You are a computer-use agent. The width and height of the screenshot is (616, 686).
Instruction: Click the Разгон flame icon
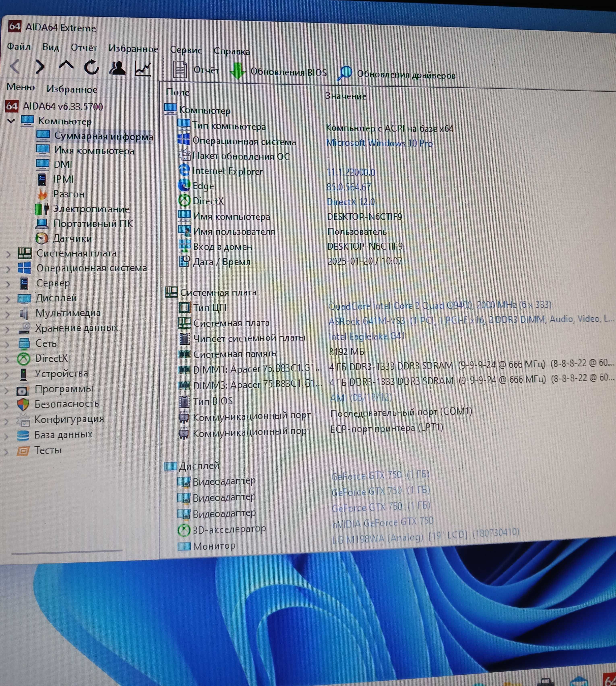coord(42,194)
